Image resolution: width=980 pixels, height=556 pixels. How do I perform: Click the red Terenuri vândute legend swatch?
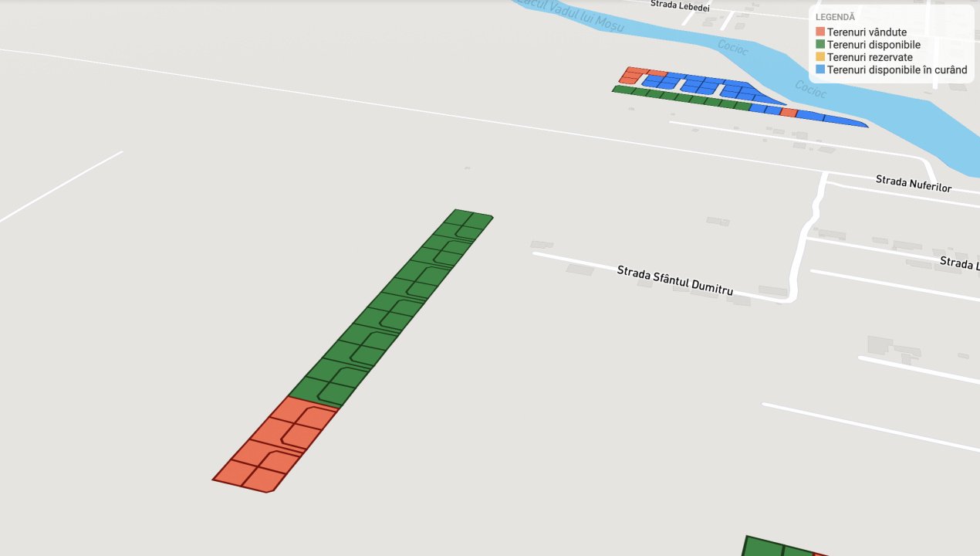[x=820, y=32]
